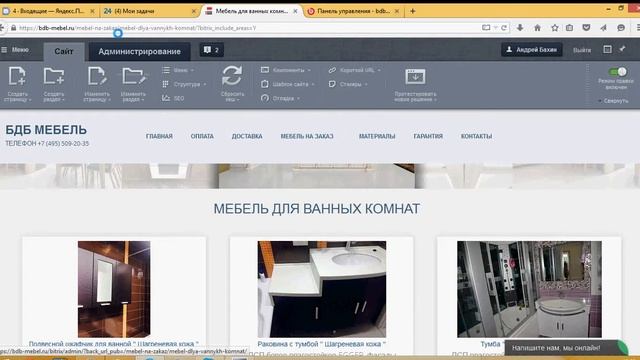Click the Pocket icon in browser toolbar
The image size is (640, 360).
(x=587, y=28)
